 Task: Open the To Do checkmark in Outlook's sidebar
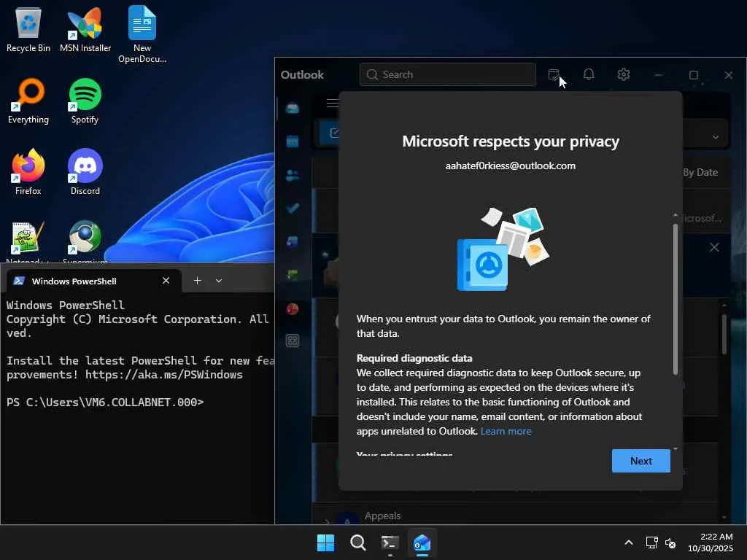293,208
